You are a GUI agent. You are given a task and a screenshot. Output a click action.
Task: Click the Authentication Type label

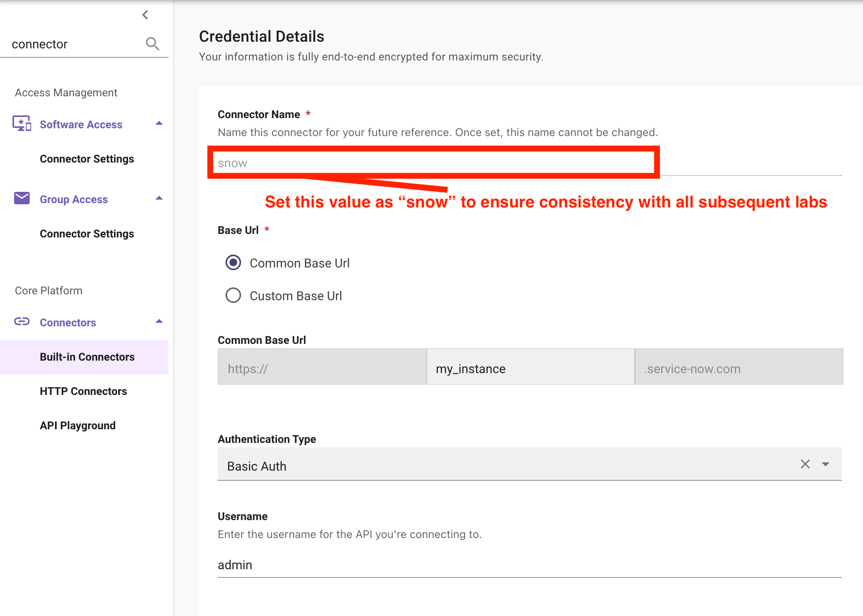267,439
